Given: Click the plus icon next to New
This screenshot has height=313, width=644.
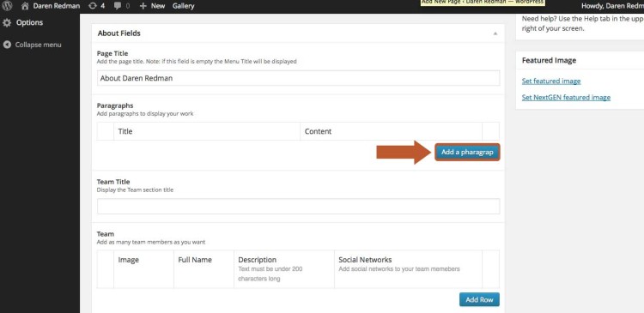Looking at the screenshot, I should [x=143, y=6].
